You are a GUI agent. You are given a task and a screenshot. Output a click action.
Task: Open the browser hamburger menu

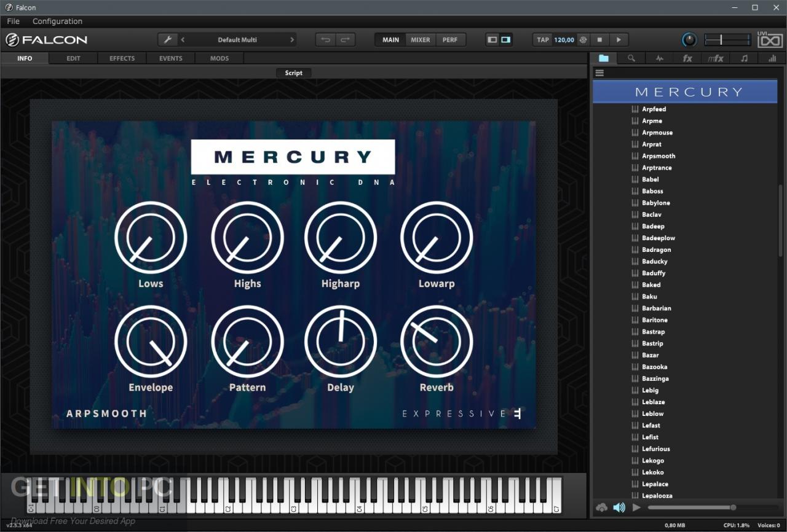[599, 72]
